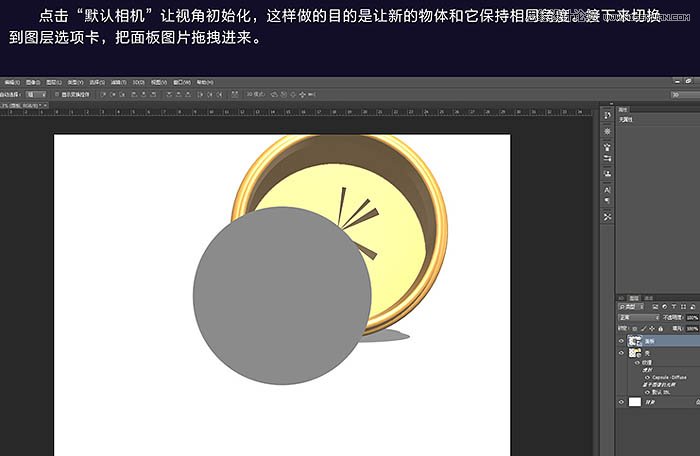Click the 3D drag object mode icon
This screenshot has height=456, width=700.
point(293,94)
